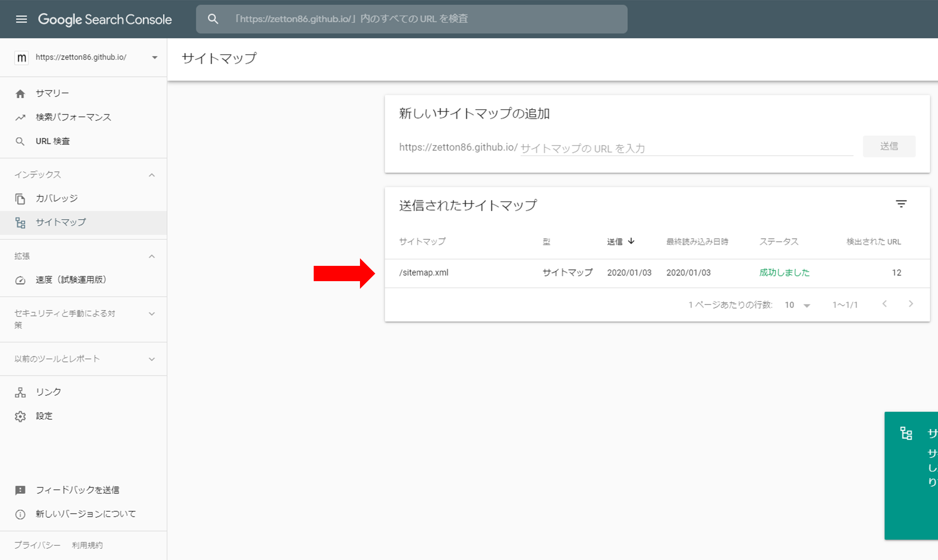Click 送信 button to submit sitemap
This screenshot has height=560, width=938.
(889, 146)
